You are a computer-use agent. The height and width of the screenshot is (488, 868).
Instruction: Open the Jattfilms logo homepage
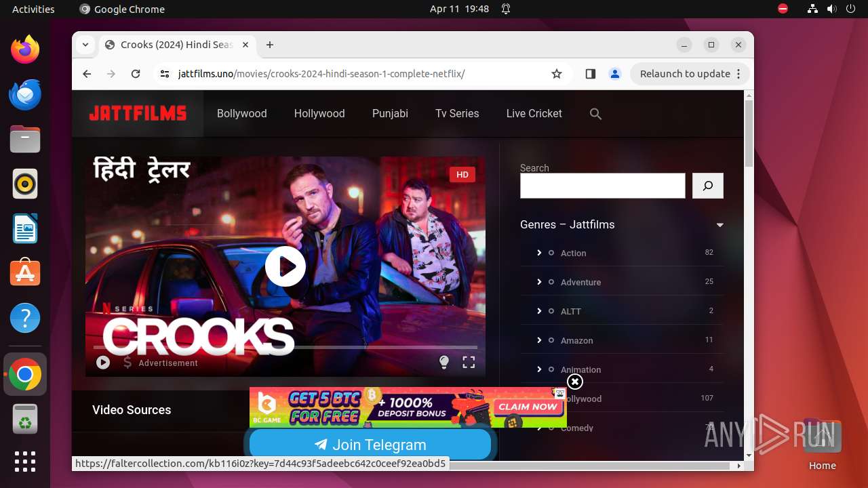tap(138, 113)
